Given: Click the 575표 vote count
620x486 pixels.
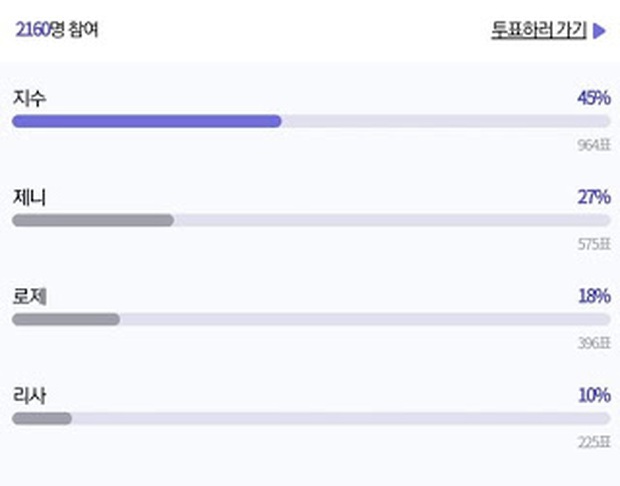Looking at the screenshot, I should point(593,244).
